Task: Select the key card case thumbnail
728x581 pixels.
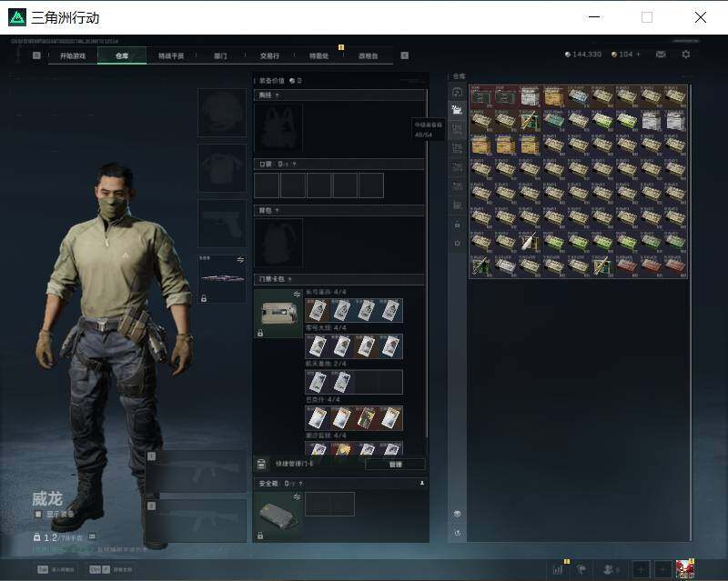Action: pyautogui.click(x=278, y=314)
